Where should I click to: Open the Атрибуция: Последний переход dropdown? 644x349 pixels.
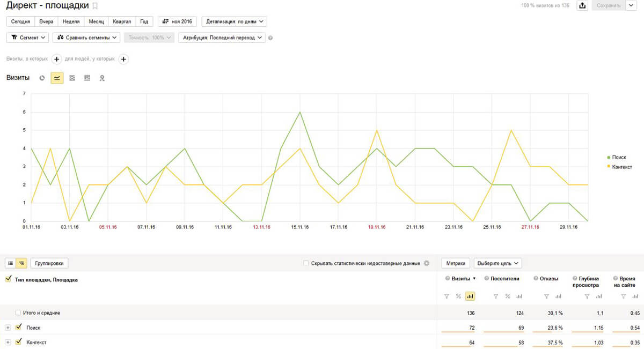222,38
